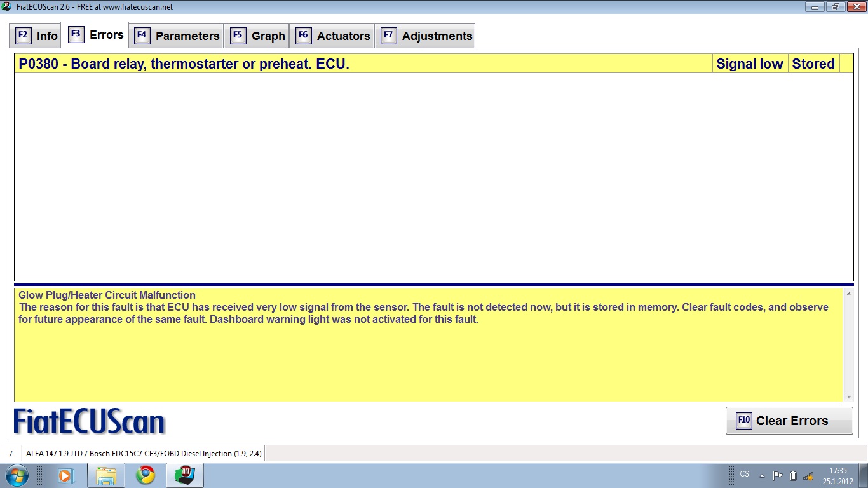Select the P0380 error row
Viewport: 868px width, 488px height.
(x=362, y=64)
